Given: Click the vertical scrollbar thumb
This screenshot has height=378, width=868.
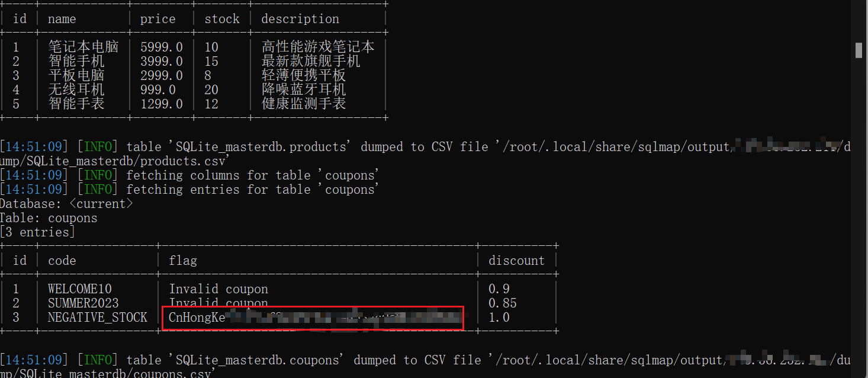Looking at the screenshot, I should tap(859, 50).
